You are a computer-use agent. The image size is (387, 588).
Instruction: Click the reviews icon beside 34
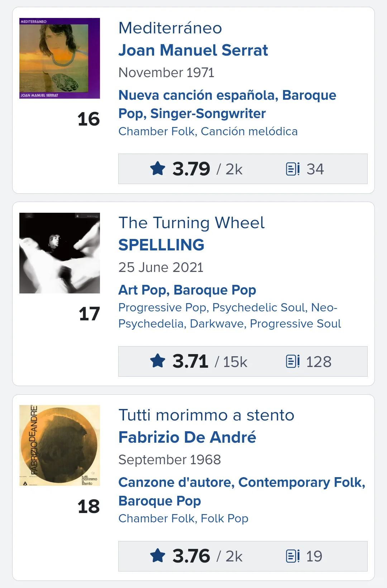coord(293,169)
